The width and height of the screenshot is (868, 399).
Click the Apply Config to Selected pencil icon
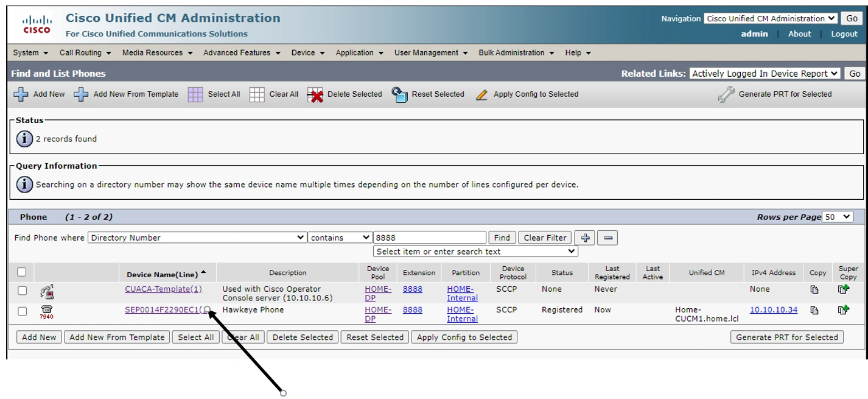tap(482, 94)
